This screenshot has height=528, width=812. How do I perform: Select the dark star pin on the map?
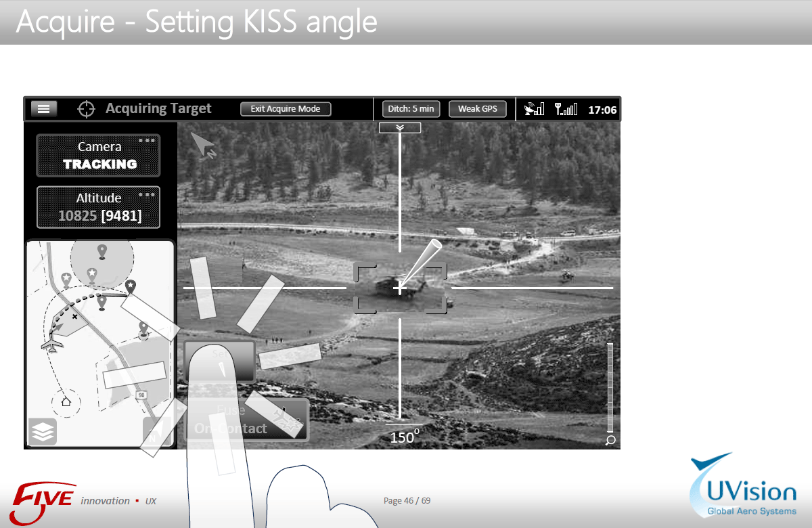click(131, 287)
